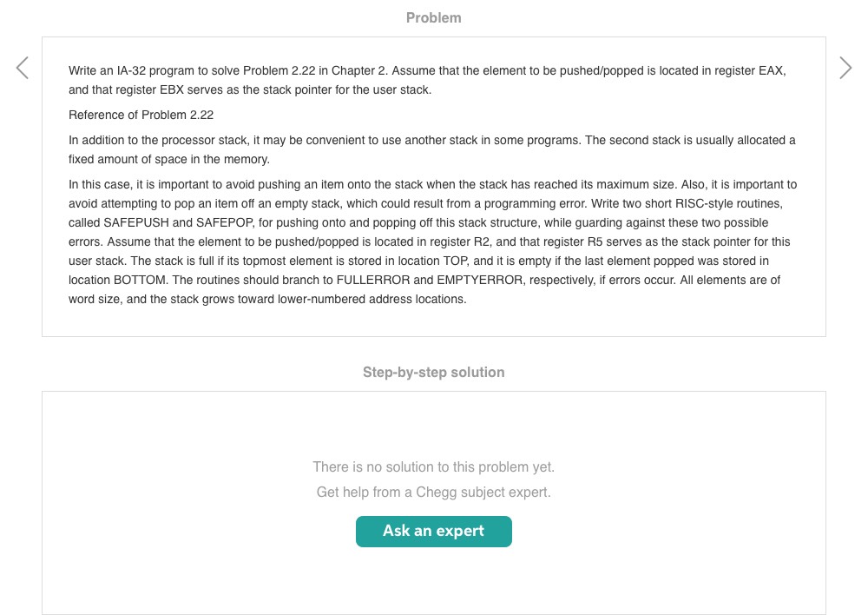The image size is (868, 615).
Task: Click the word FULLERROR in the text
Action: tap(372, 280)
